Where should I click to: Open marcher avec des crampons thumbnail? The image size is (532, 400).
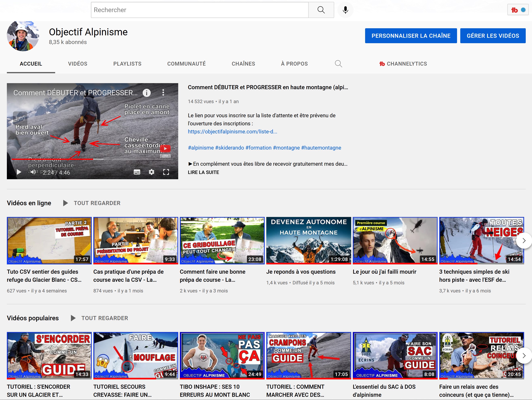(309, 356)
